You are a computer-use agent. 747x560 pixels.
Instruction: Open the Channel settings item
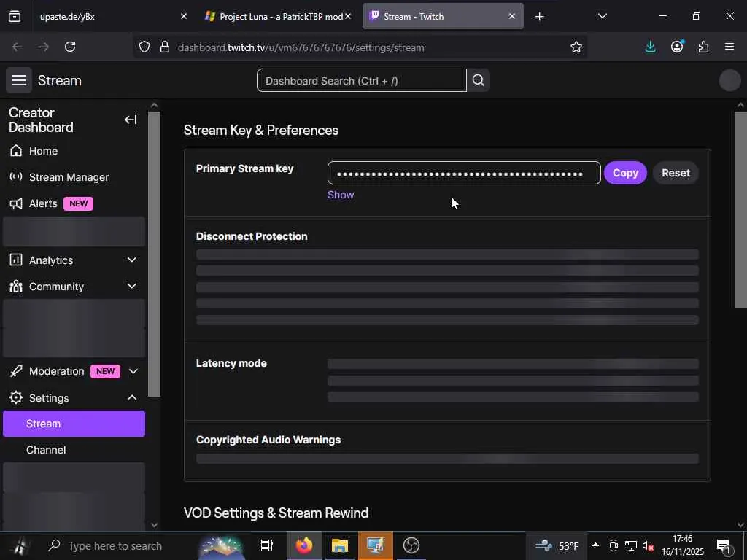(x=46, y=449)
